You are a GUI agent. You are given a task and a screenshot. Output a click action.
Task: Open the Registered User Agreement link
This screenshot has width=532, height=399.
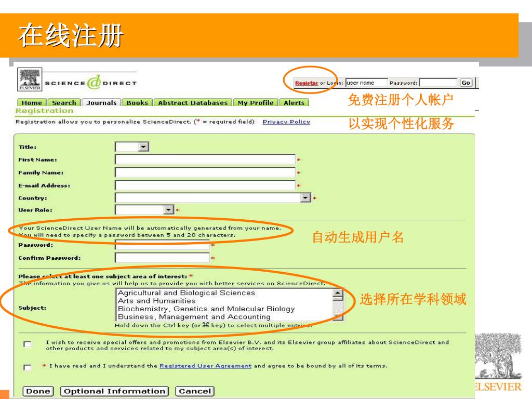pyautogui.click(x=206, y=366)
